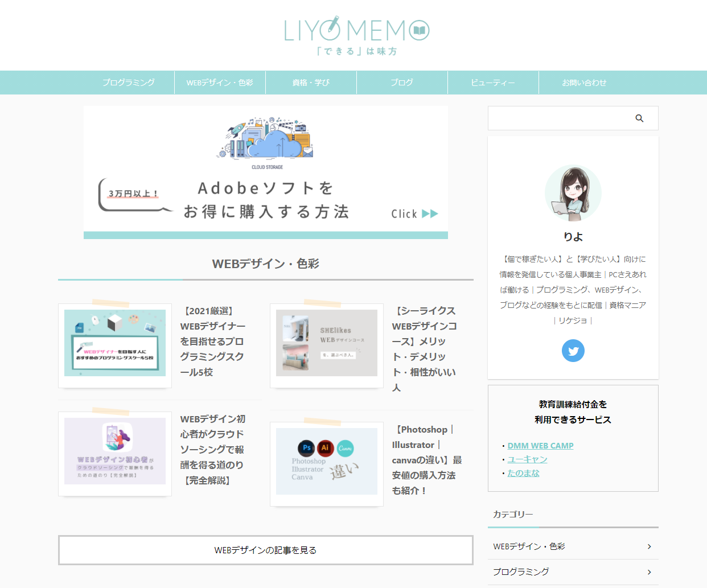The image size is (707, 588).
Task: Open ブログ from the navigation bar
Action: (402, 83)
